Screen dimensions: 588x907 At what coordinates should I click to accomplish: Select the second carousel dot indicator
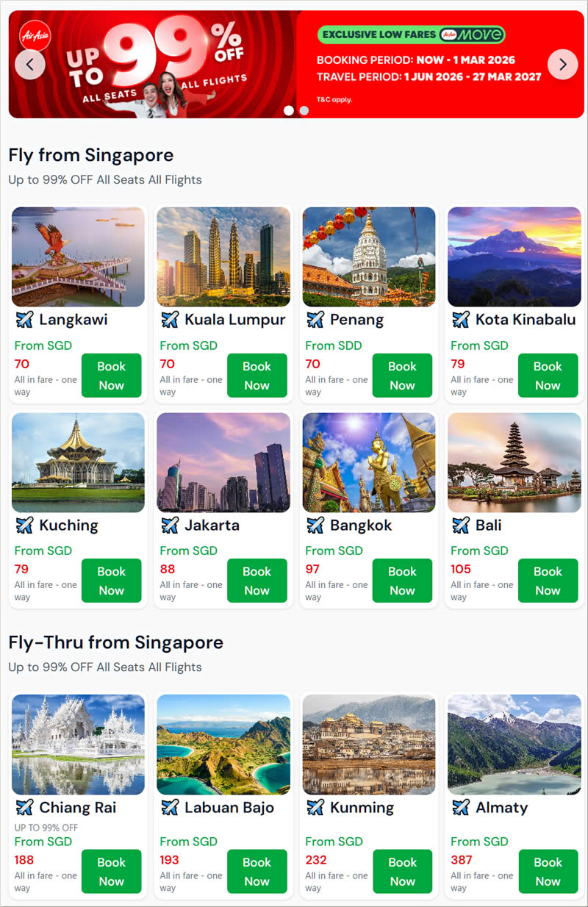pos(304,110)
